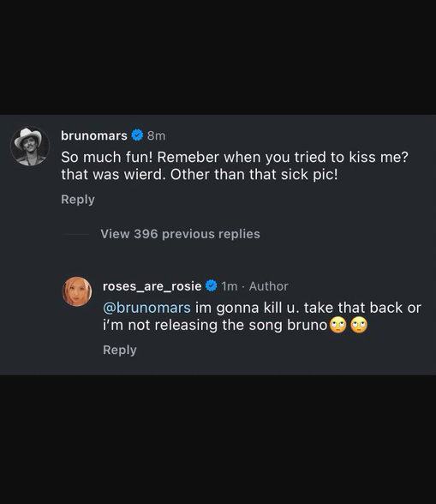Select the 'So much fun! Remeber' comment text
The image size is (436, 504).
[235, 166]
